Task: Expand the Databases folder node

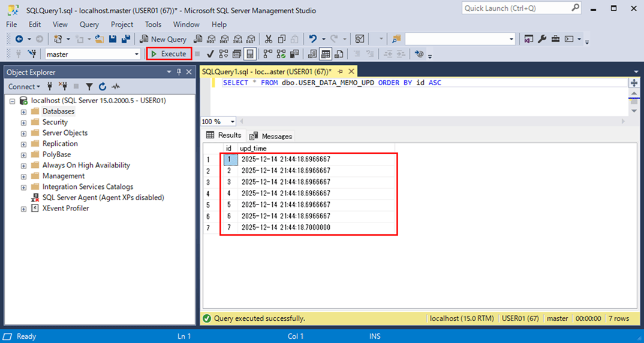Action: 23,112
